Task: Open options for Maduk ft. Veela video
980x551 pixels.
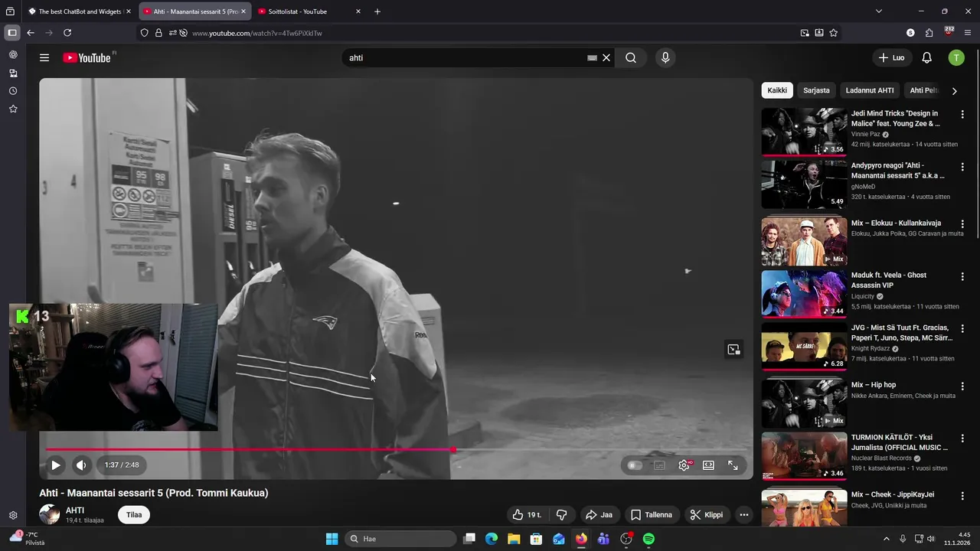Action: (x=962, y=276)
